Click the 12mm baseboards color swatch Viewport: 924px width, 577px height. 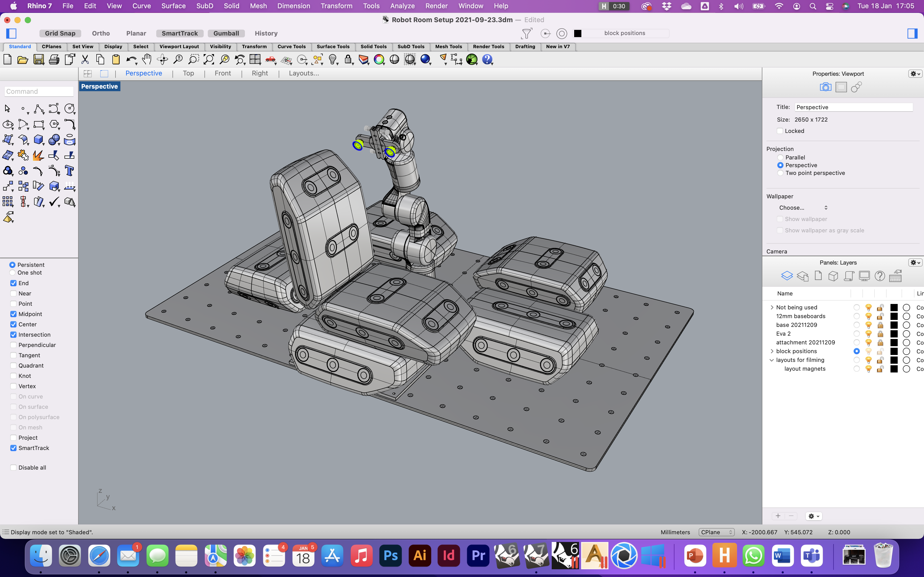tap(894, 316)
